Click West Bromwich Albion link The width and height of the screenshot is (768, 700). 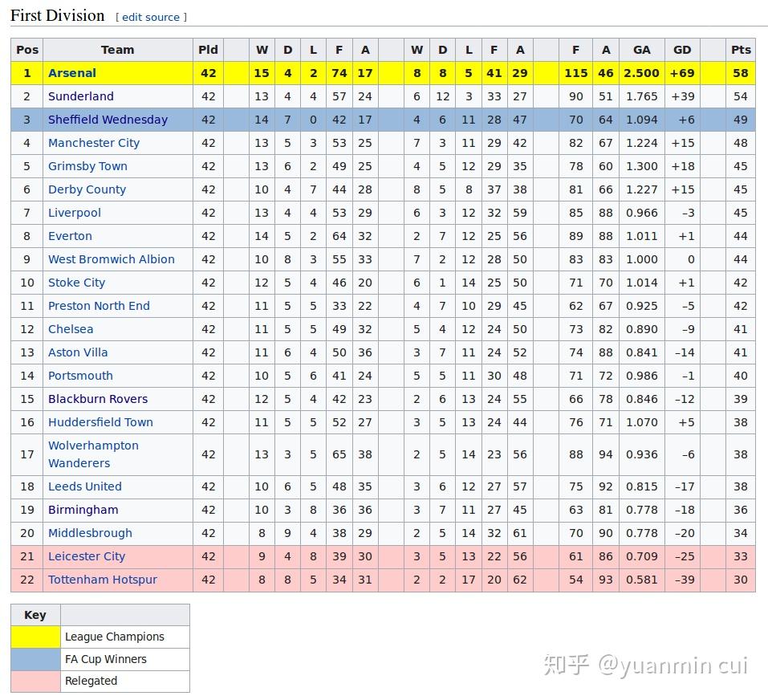pos(112,259)
